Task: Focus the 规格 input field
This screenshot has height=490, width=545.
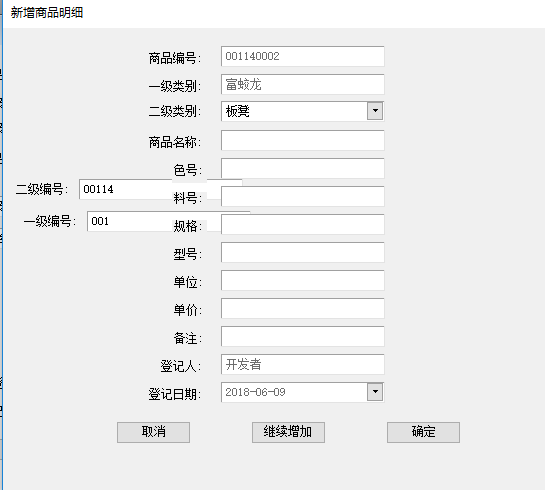Action: (x=302, y=224)
